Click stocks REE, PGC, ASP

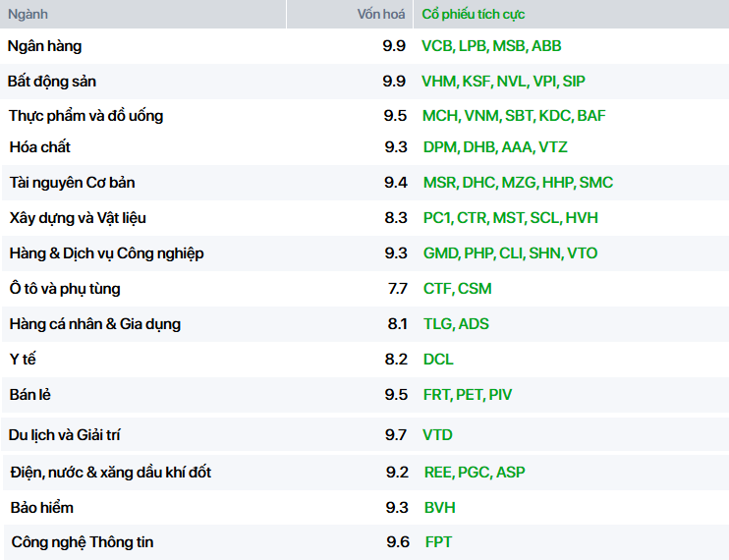[x=475, y=473]
